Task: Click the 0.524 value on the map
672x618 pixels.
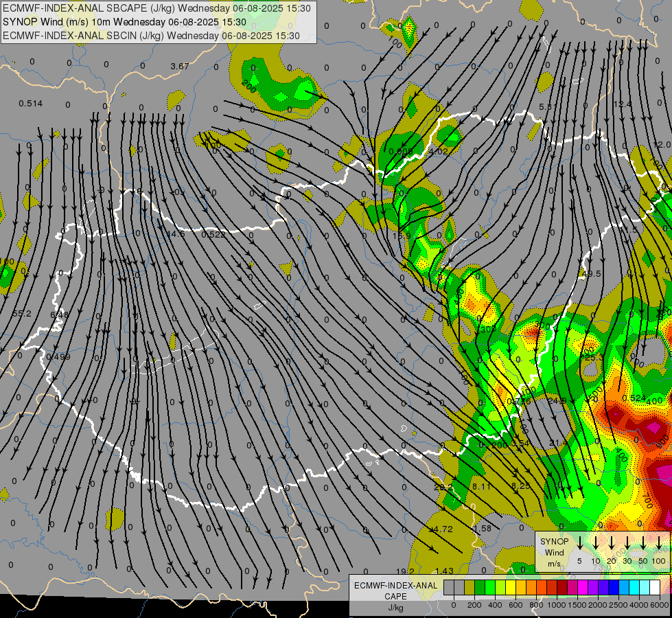Action: (634, 398)
